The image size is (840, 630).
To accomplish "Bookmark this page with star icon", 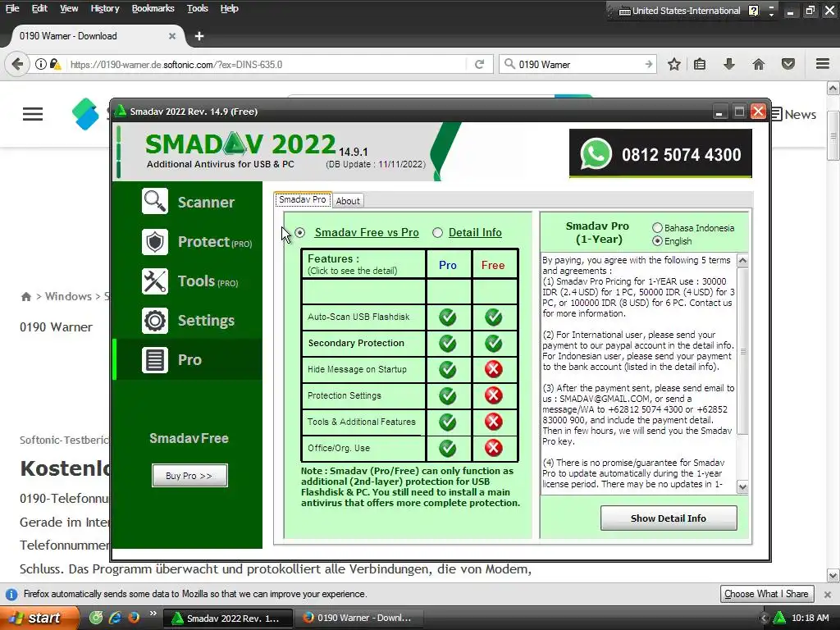I will coord(674,64).
